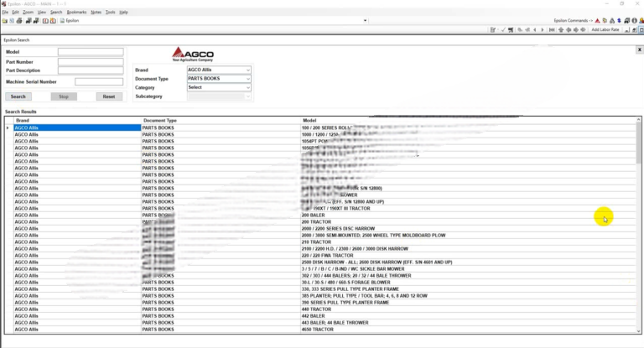Viewport: 644px width, 348px height.
Task: Click the checkmark icon in right toolbar
Action: coord(503,29)
